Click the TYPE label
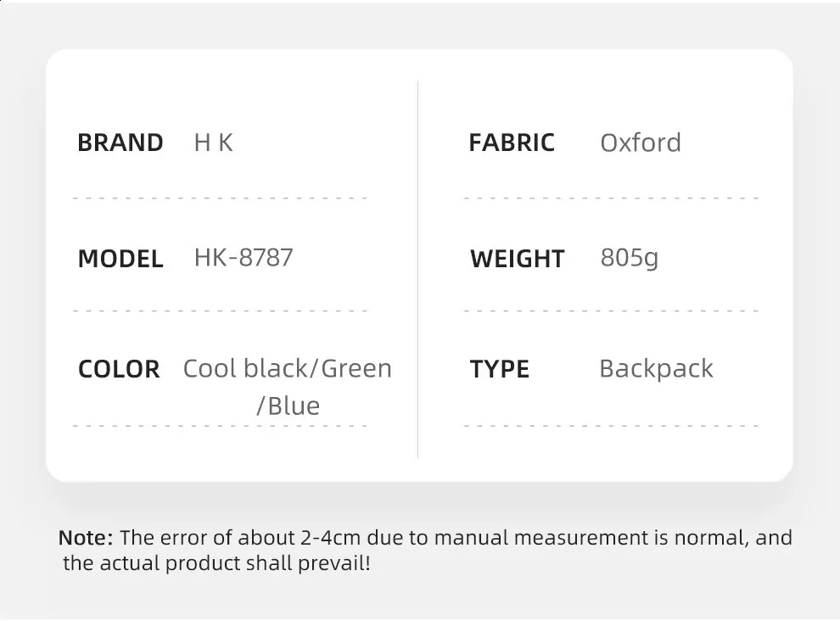Screen dimensions: 840x621 500,369
